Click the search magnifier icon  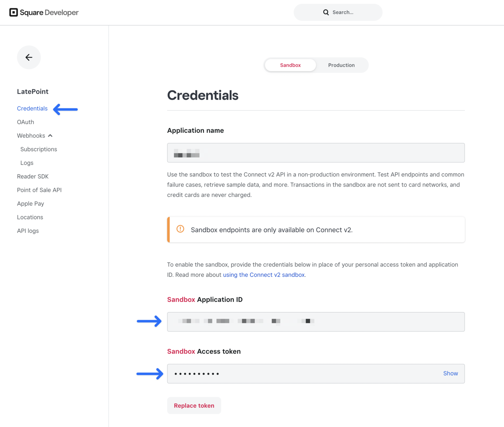[326, 12]
